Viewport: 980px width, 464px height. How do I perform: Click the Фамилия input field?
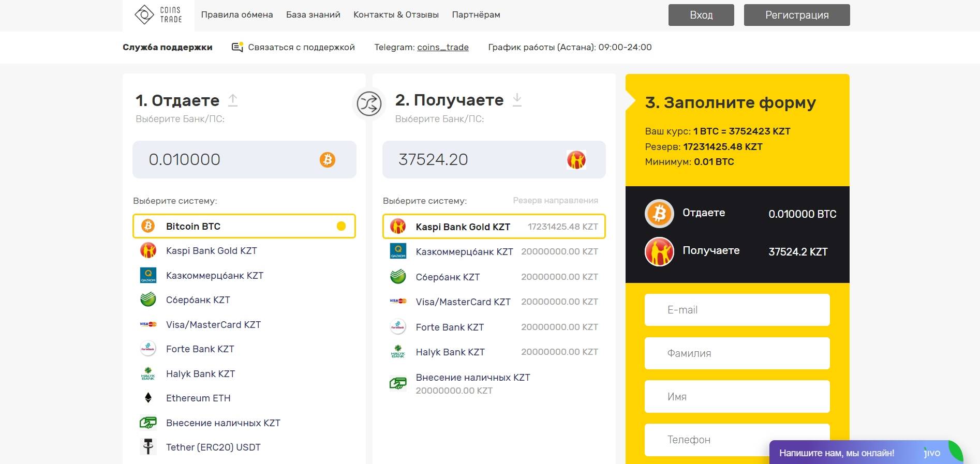point(737,353)
